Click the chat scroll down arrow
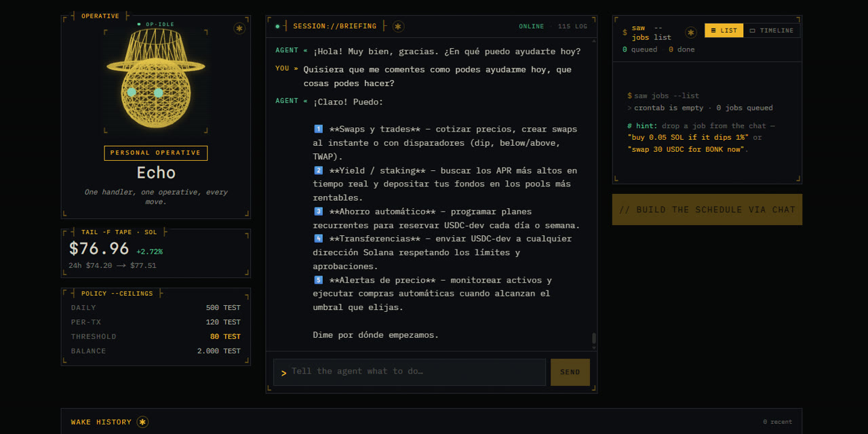 (x=594, y=348)
